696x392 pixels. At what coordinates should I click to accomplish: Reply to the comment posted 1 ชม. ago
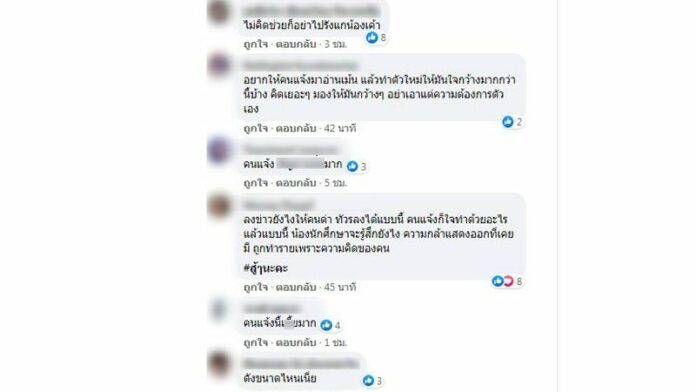(x=296, y=343)
